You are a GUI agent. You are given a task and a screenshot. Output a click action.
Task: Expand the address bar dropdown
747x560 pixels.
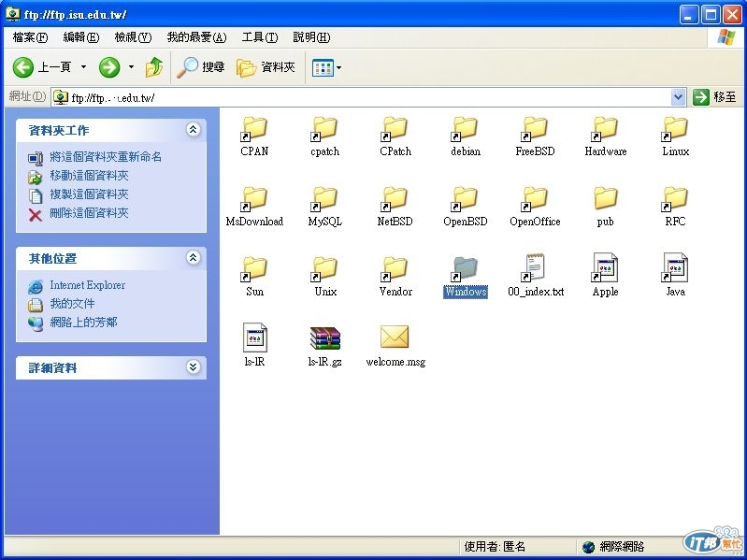coord(678,97)
